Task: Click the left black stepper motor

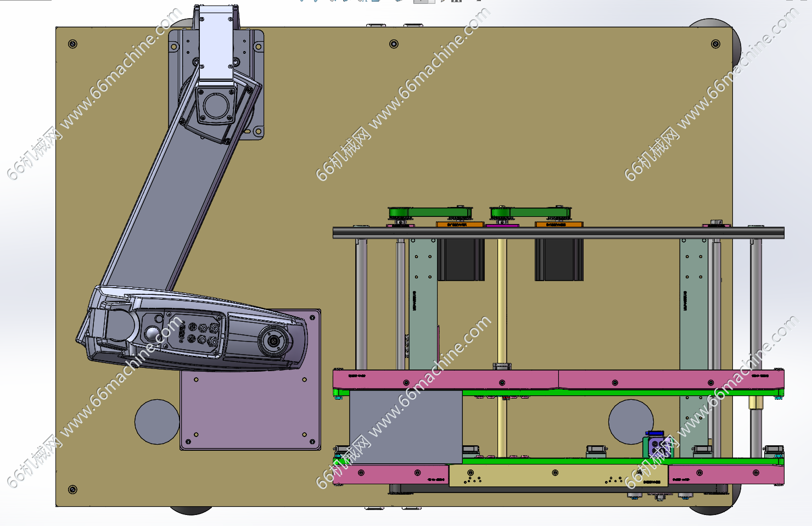Action: coord(460,259)
